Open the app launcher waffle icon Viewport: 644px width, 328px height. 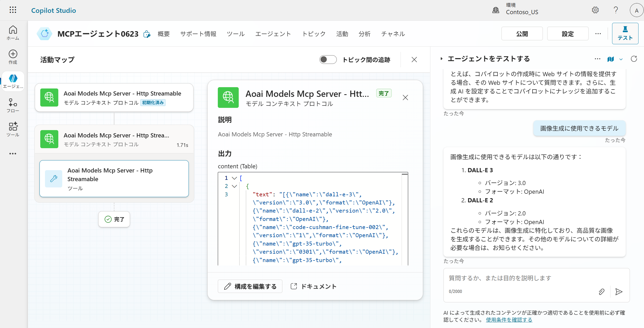[x=13, y=10]
